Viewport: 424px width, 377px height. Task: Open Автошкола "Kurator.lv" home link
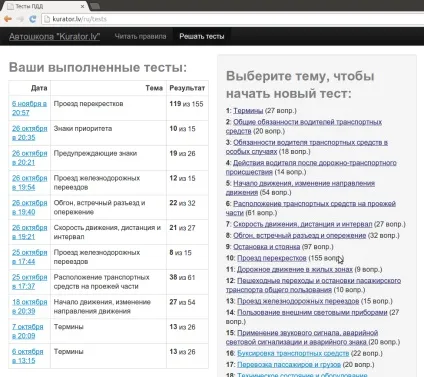[x=55, y=36]
